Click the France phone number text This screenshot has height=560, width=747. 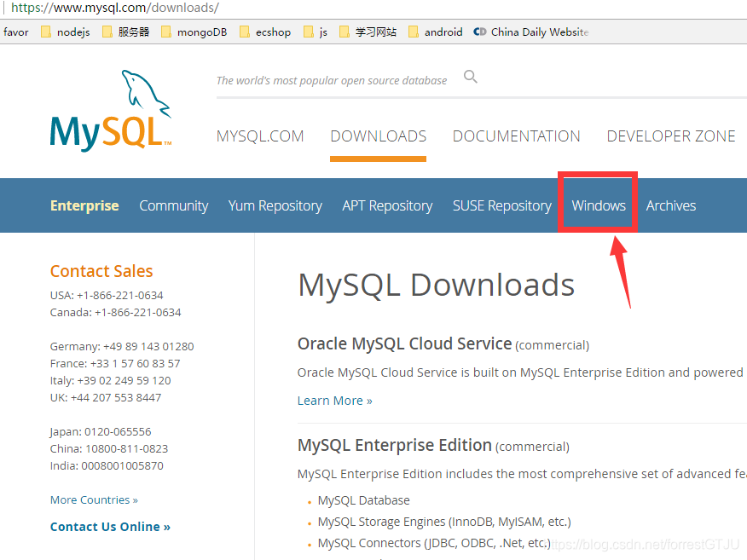click(115, 363)
